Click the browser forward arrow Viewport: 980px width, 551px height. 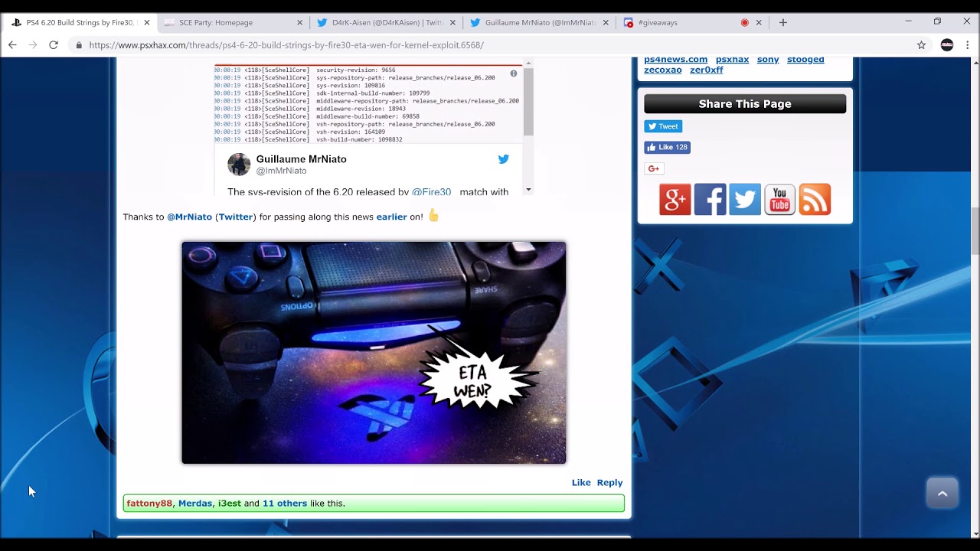click(x=33, y=45)
